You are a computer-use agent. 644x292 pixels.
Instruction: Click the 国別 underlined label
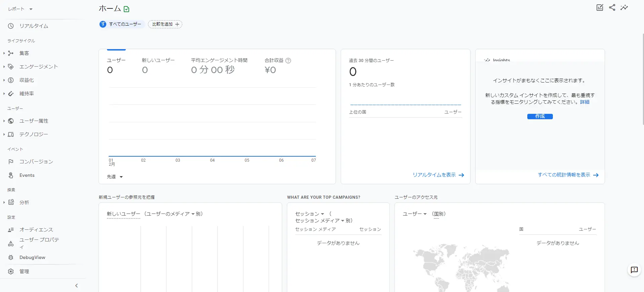point(439,214)
